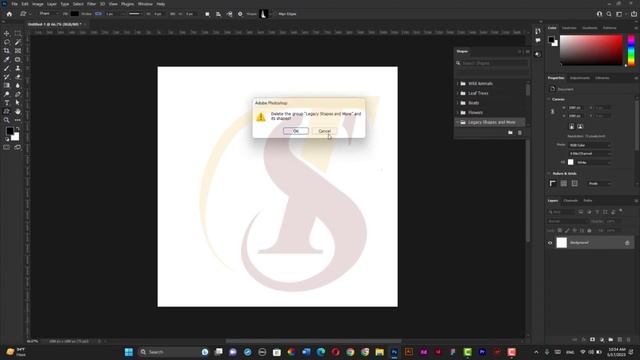This screenshot has width=640, height=360.
Task: Select the Frame tool
Action: point(18,51)
